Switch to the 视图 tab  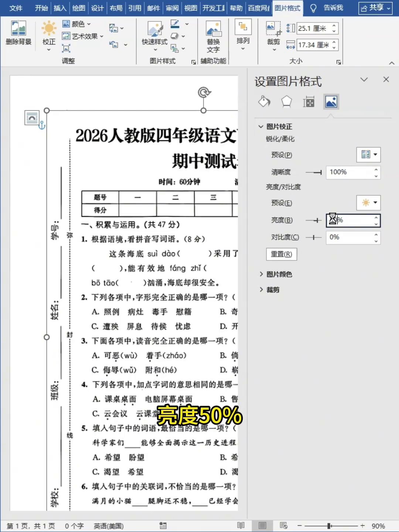[191, 8]
